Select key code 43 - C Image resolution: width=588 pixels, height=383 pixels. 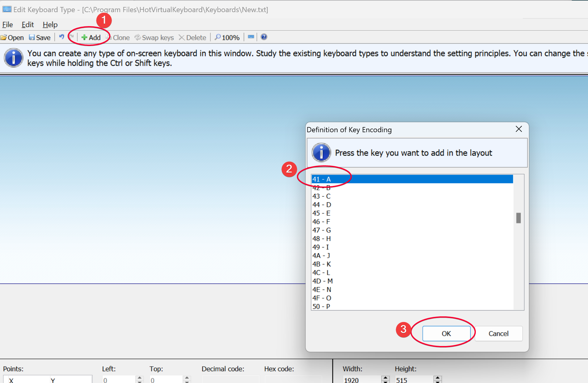point(412,196)
